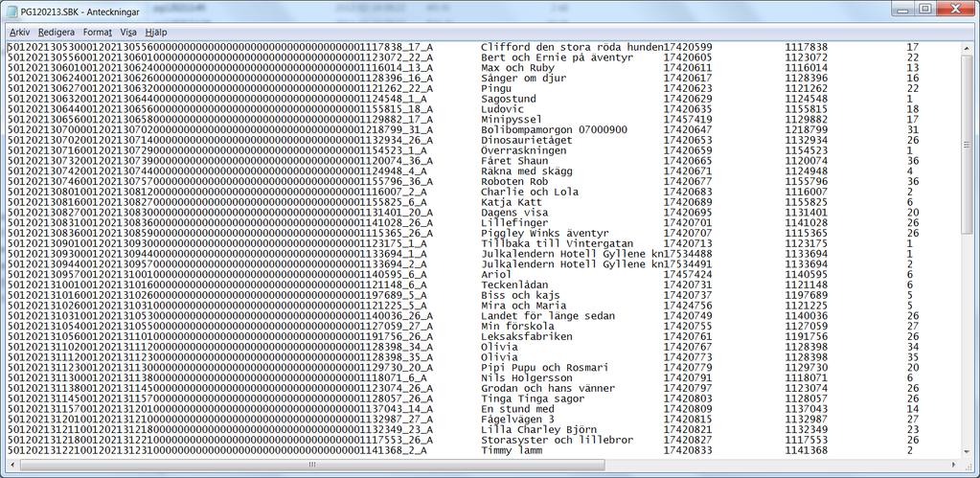Screen dimensions: 980x478
Task: Click the vertical scrollbar down arrow
Action: pyautogui.click(x=969, y=454)
